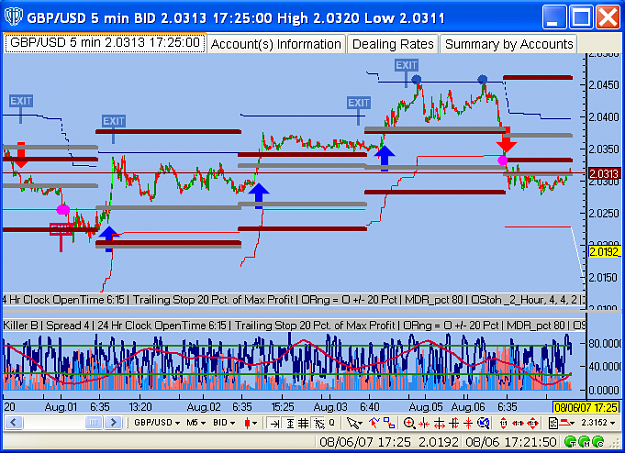Image resolution: width=625 pixels, height=453 pixels.
Task: Click the magnifier zoom-in icon
Action: point(409,423)
